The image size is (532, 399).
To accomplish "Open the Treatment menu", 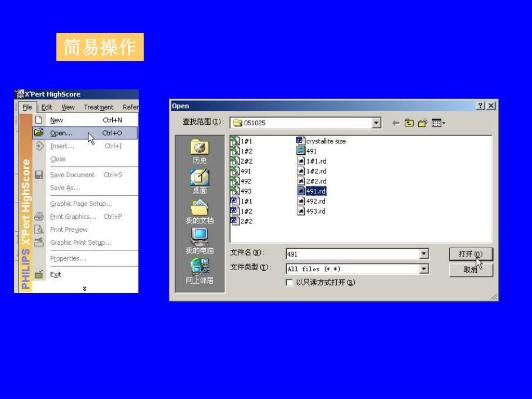I will [x=99, y=107].
